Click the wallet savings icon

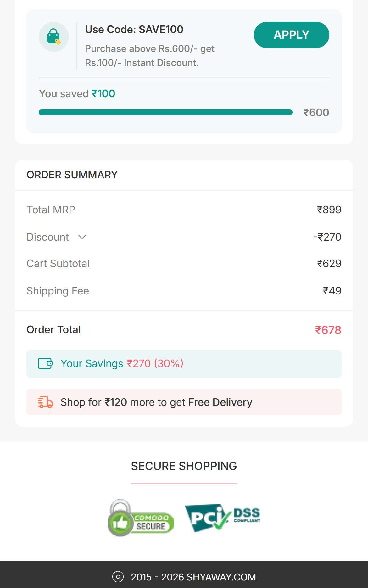pos(45,363)
